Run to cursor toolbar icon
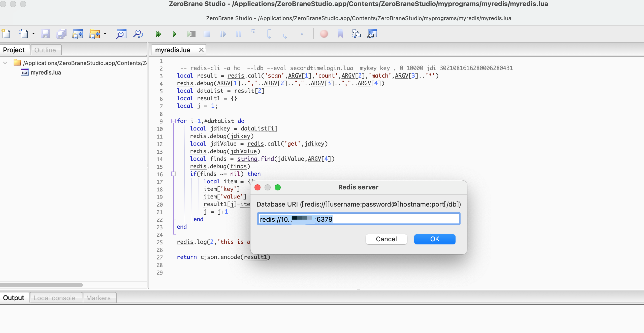 point(191,34)
